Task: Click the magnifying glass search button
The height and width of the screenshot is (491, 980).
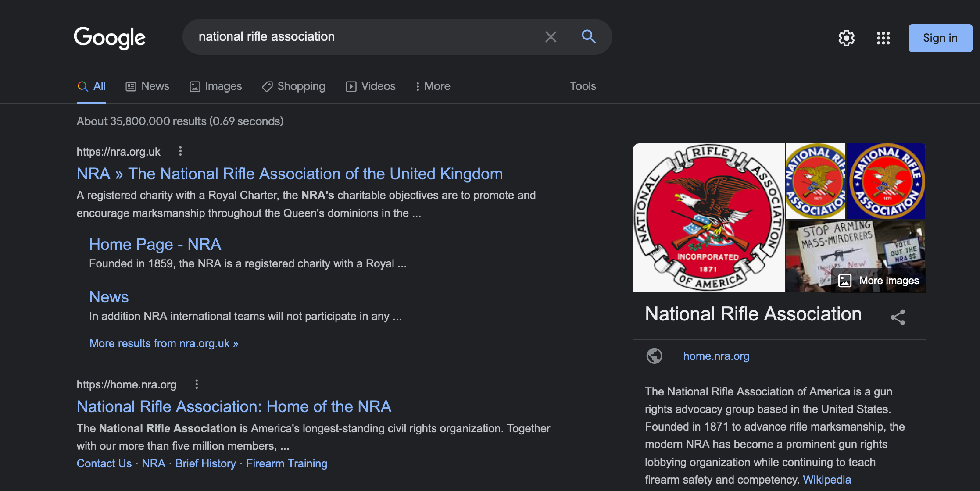Action: 589,36
